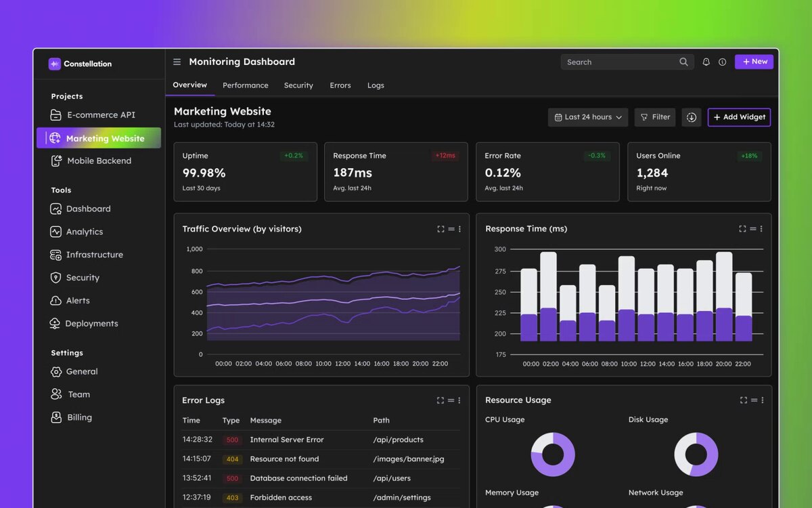Click the download export icon button
Viewport: 812px width, 508px height.
[691, 117]
